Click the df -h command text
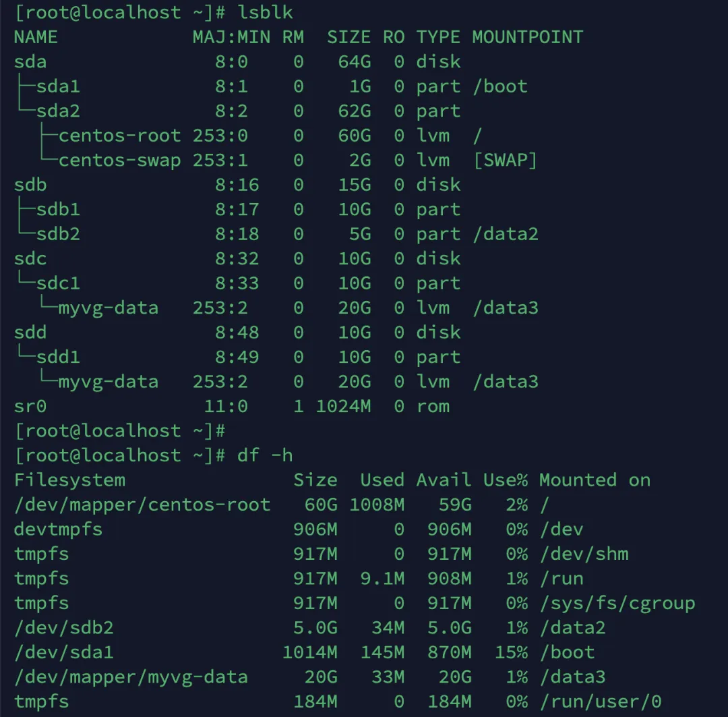The width and height of the screenshot is (728, 717). (x=265, y=455)
